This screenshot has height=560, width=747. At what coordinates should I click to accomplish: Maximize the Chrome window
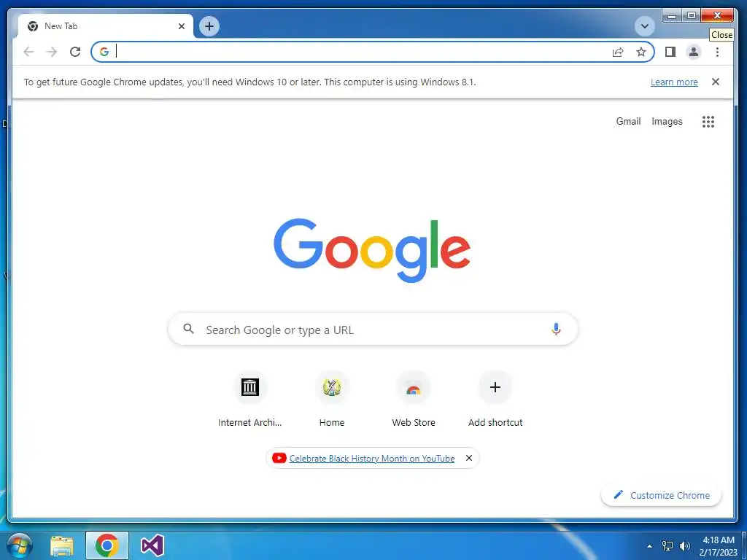pyautogui.click(x=692, y=16)
